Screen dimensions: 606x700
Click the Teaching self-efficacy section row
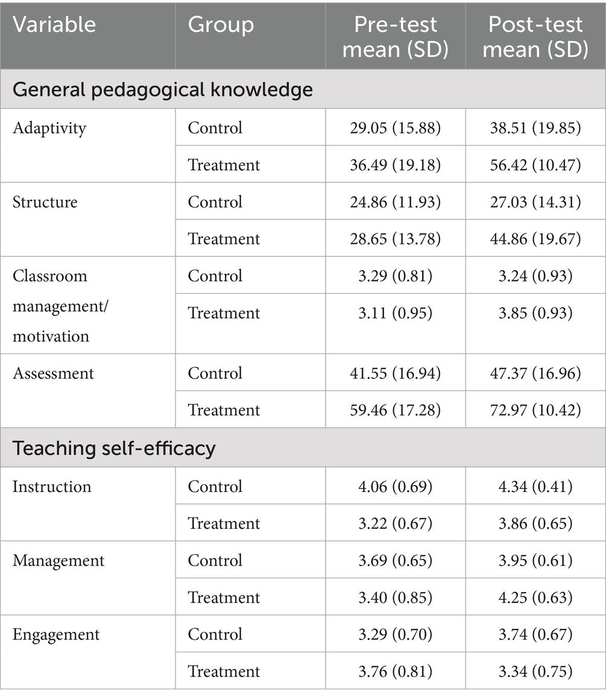pos(114,448)
